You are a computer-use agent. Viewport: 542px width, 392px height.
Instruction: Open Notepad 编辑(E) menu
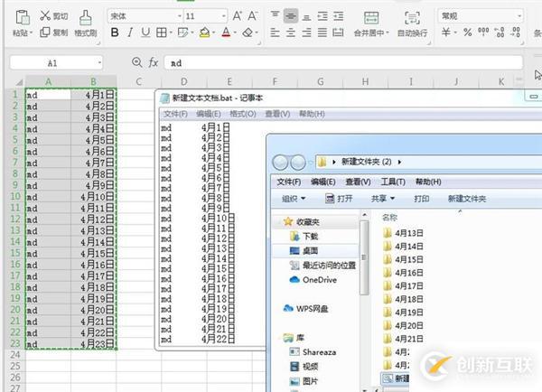click(x=208, y=114)
